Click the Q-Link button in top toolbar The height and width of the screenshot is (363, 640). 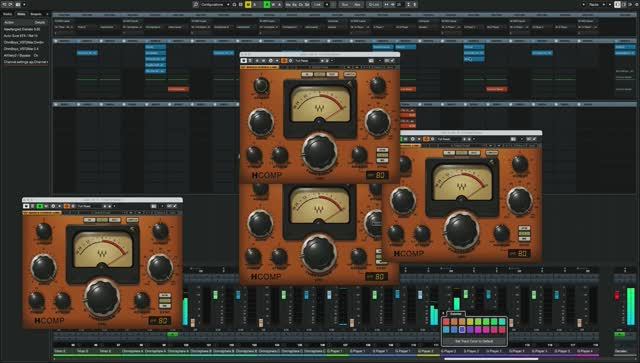tap(373, 4)
